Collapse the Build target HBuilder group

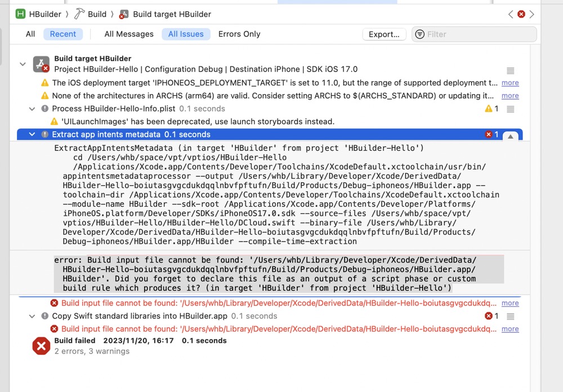(23, 64)
